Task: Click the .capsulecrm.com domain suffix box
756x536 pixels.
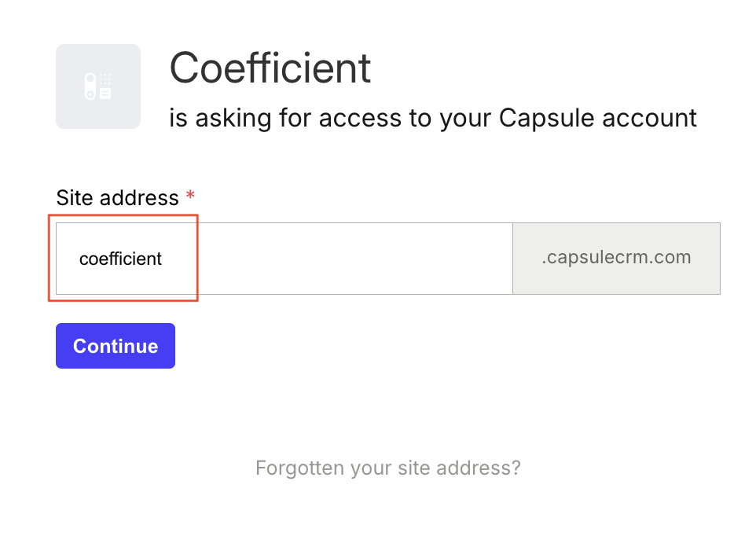Action: coord(616,259)
